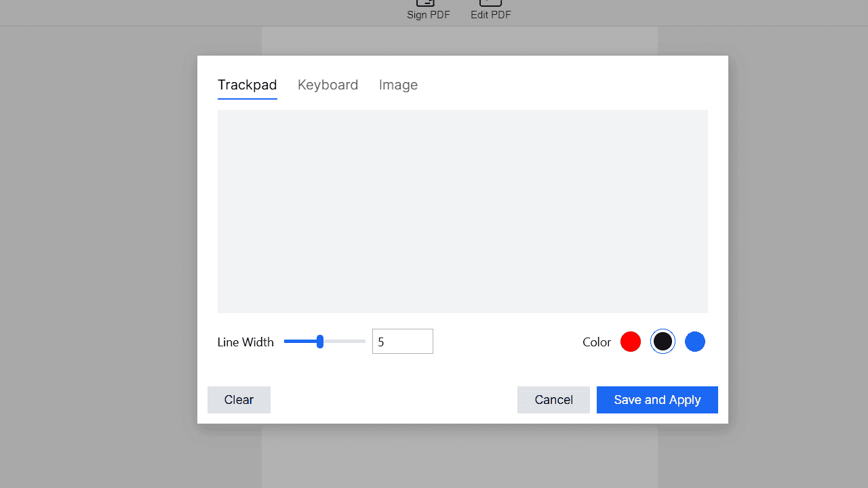The width and height of the screenshot is (868, 488).
Task: Click the Line Width number field
Action: (402, 342)
